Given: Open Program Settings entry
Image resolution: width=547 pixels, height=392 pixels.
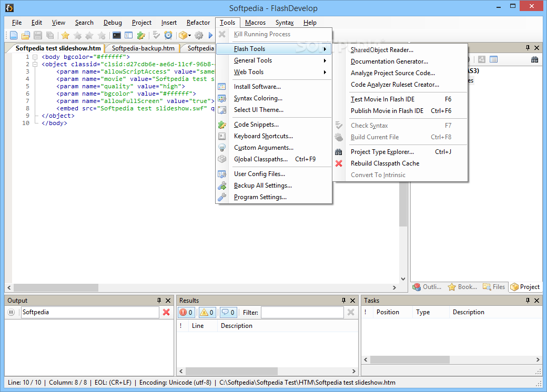Looking at the screenshot, I should pos(274,197).
